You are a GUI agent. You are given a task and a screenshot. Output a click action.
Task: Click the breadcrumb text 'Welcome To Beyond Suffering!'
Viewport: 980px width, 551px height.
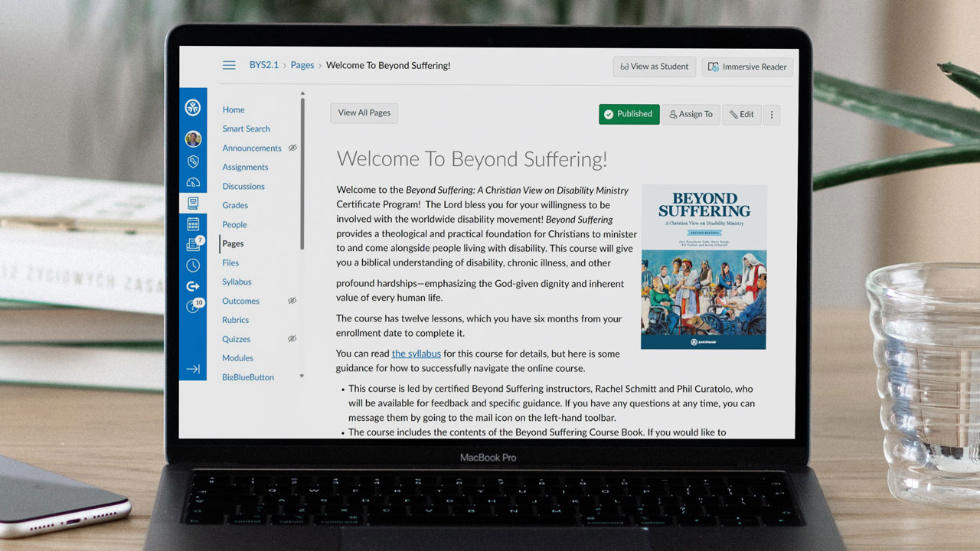[388, 65]
